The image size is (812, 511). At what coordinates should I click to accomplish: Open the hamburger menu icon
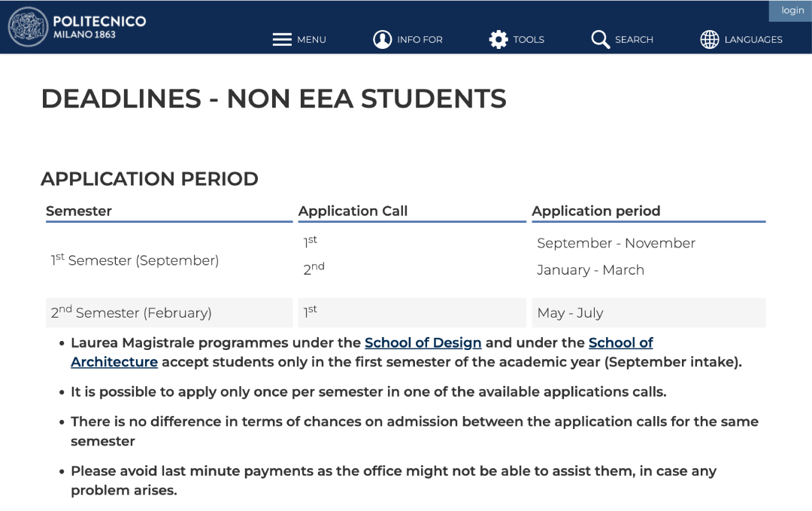coord(282,39)
